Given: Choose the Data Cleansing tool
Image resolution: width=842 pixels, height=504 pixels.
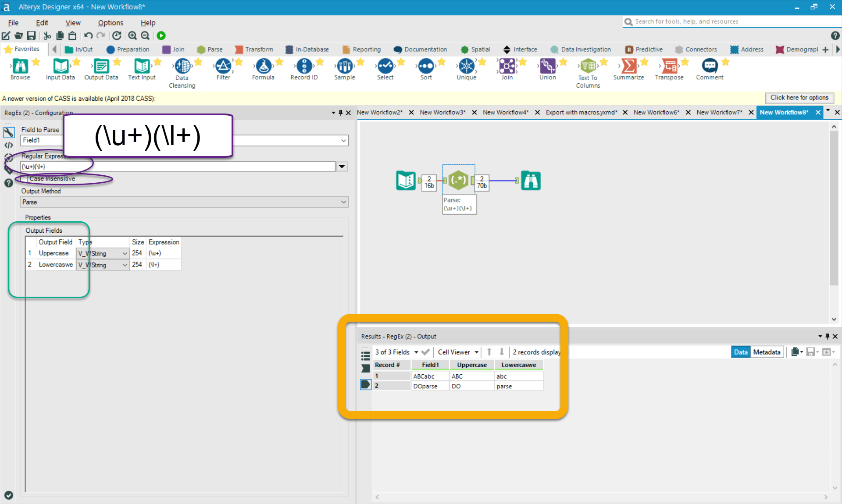Looking at the screenshot, I should pyautogui.click(x=182, y=66).
